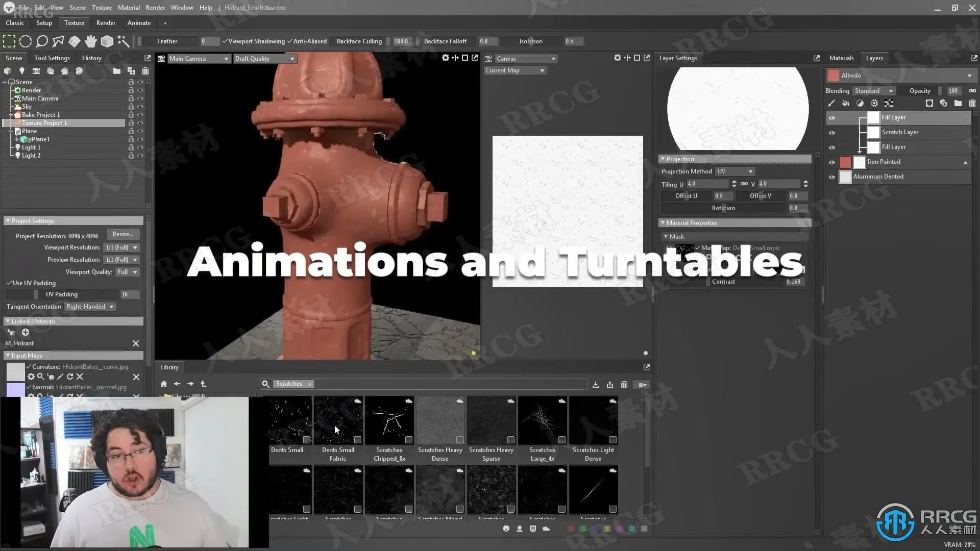Open the Render menu
Screen dimensions: 980x551
155,8
